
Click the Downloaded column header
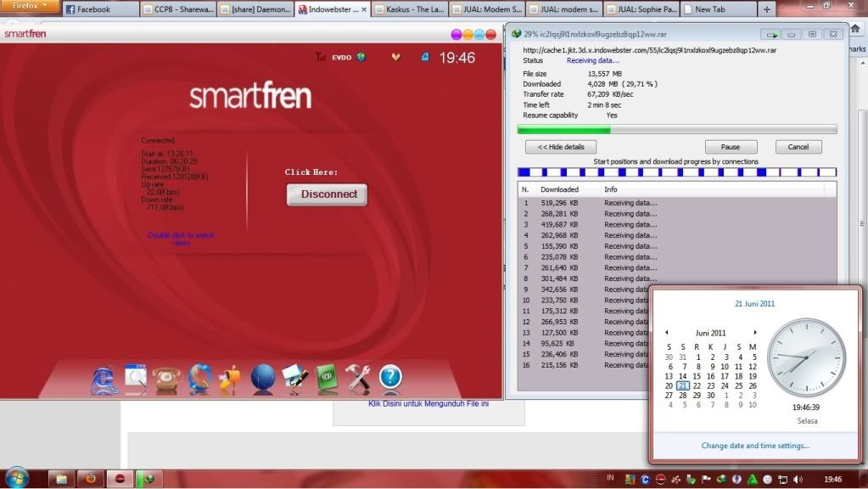(x=560, y=189)
